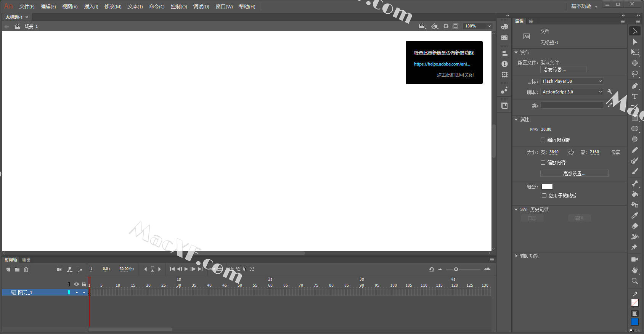The image size is (644, 334).
Task: Click the white 舞台 color swatch
Action: click(x=547, y=186)
